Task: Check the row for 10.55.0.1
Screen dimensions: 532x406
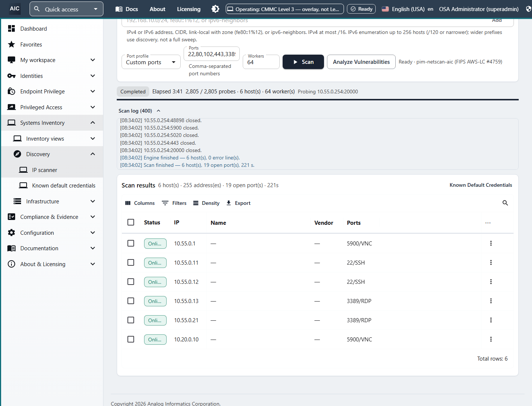Action: click(x=131, y=243)
